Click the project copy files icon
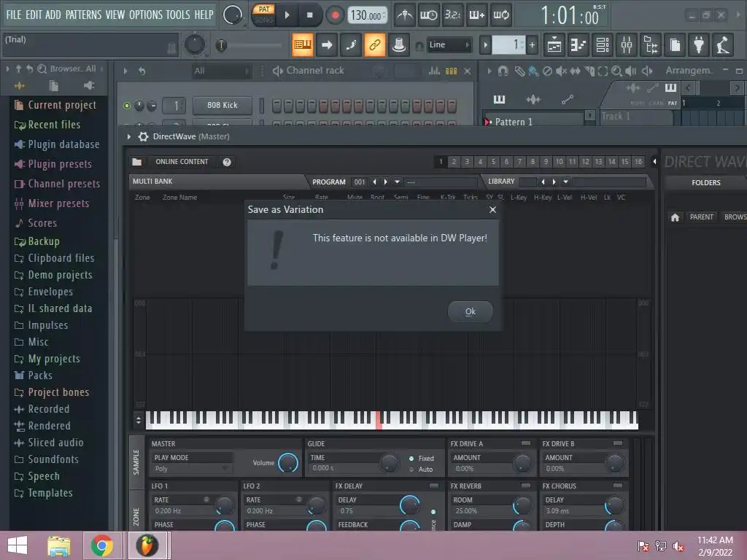 (675, 45)
